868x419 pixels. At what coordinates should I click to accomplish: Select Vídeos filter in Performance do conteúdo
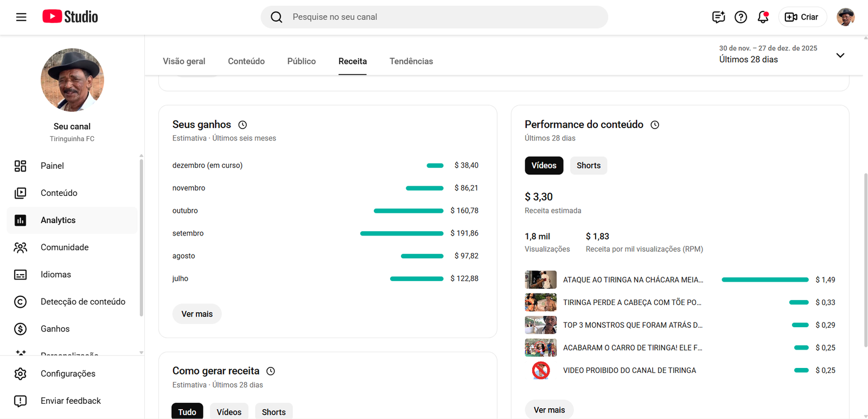[544, 166]
